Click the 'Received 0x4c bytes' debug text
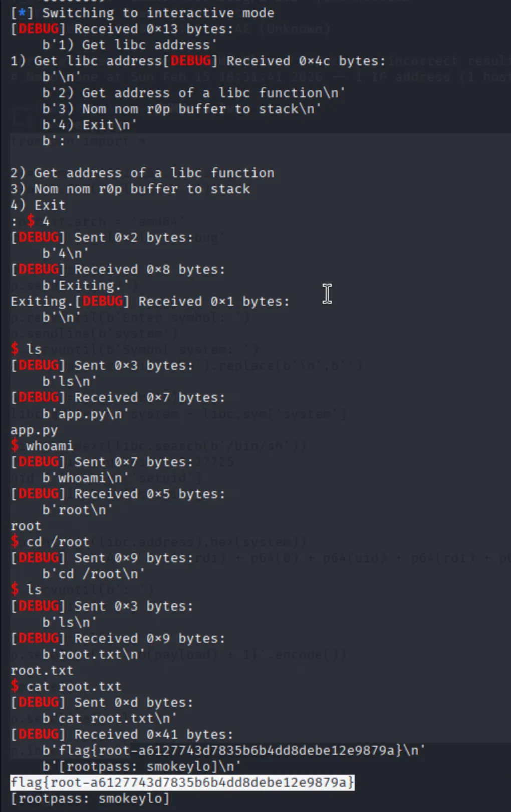This screenshot has height=812, width=511. click(x=306, y=61)
